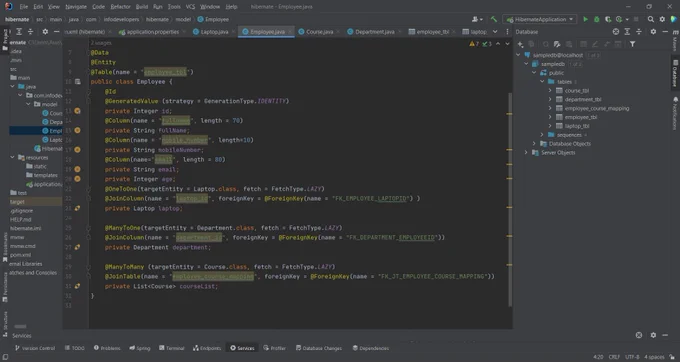Open the Services panel settings gear

pos(653,335)
